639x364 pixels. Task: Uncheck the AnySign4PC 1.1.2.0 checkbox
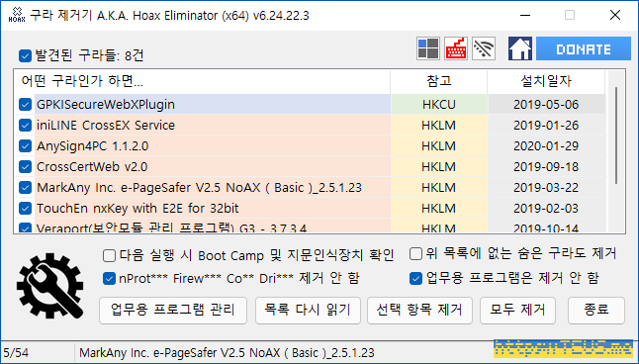(25, 146)
